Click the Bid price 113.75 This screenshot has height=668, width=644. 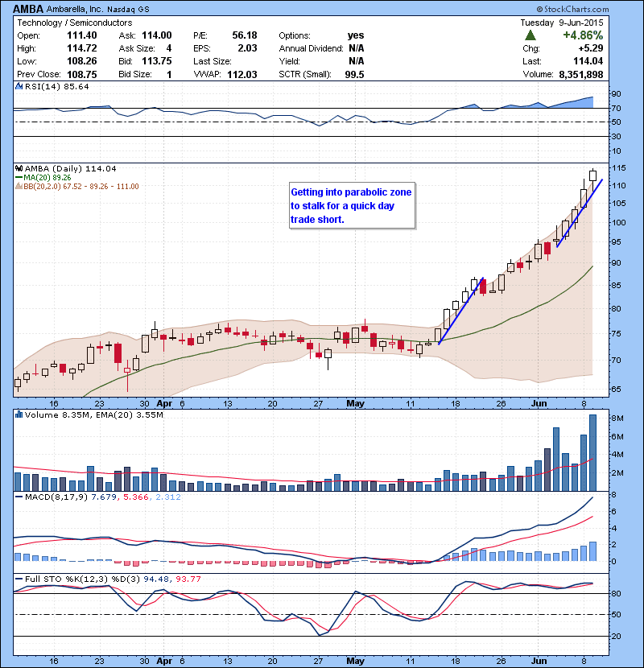pos(157,61)
